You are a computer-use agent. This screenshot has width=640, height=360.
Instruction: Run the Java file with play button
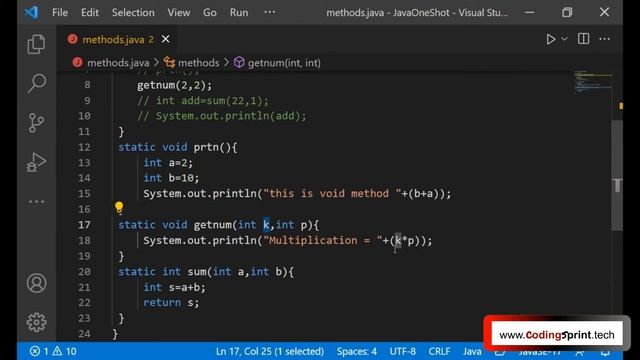pyautogui.click(x=551, y=39)
